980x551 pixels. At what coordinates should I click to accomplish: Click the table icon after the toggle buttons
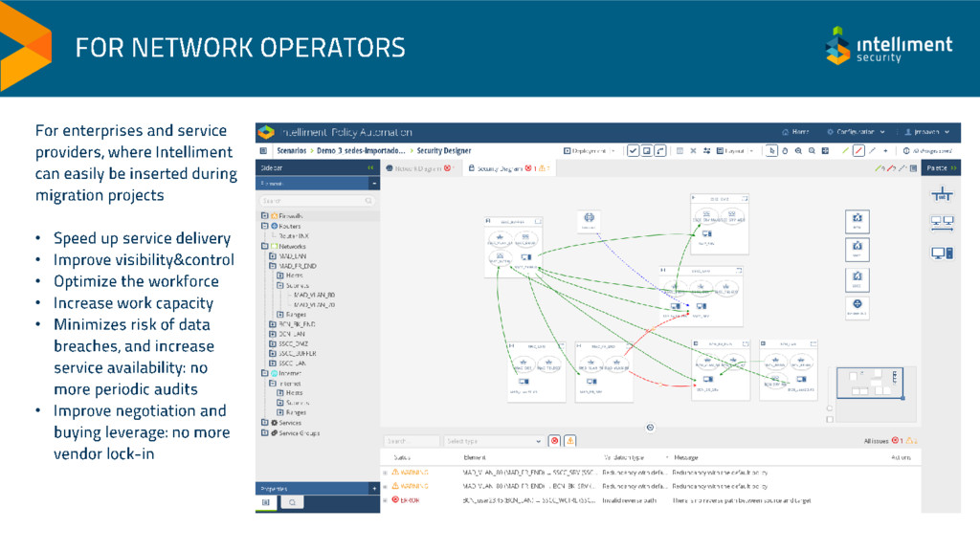click(x=680, y=150)
